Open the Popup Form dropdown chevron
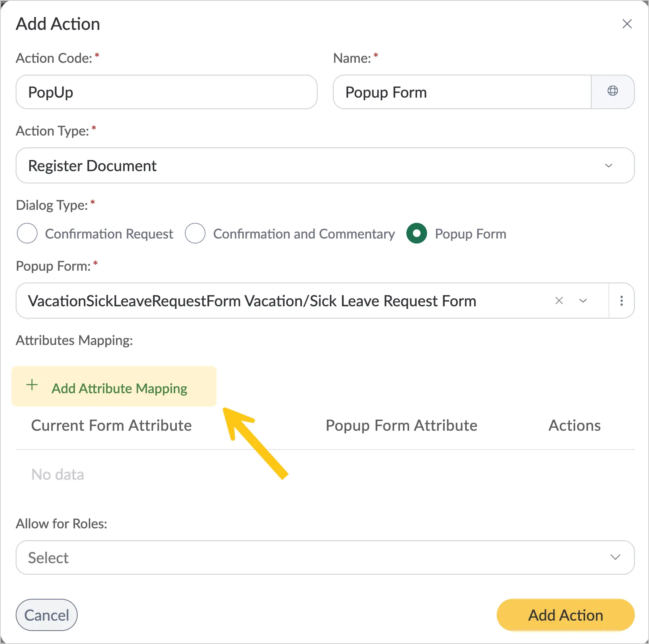The width and height of the screenshot is (649, 644). [x=583, y=301]
